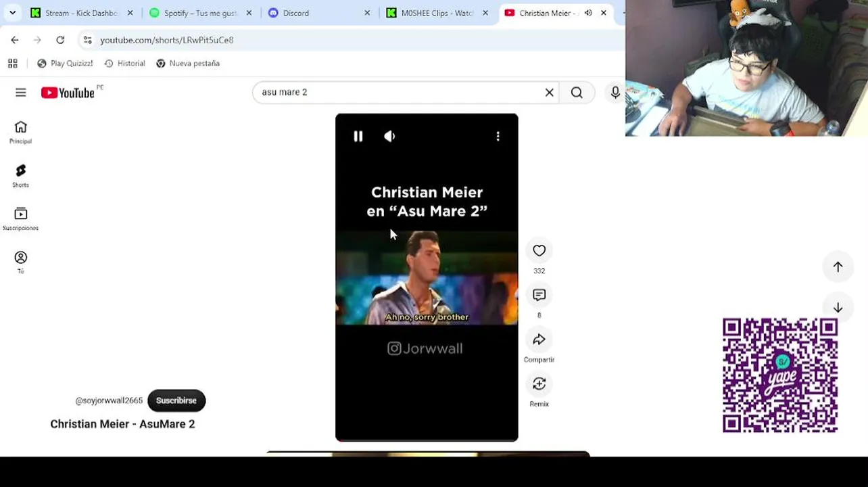Close the MOSHEE Clips tab

485,13
